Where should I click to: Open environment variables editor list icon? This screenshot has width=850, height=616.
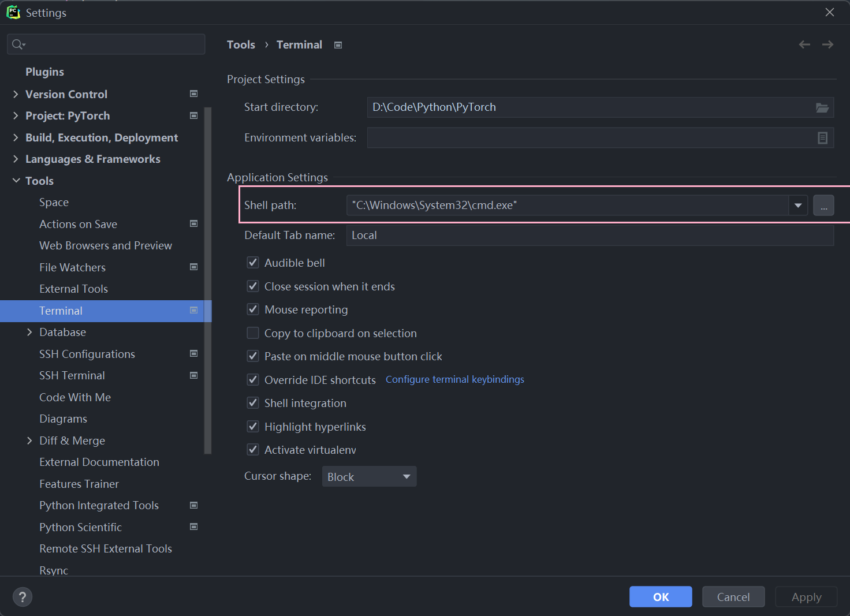(822, 138)
